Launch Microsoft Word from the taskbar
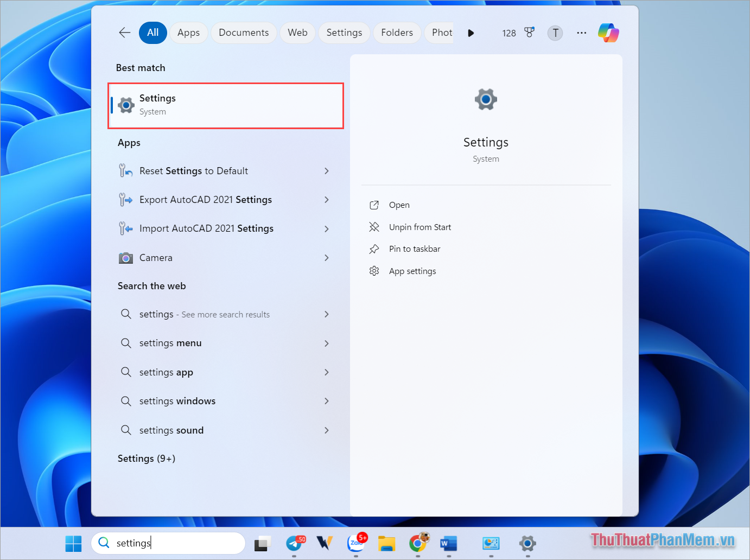The height and width of the screenshot is (560, 750). (x=448, y=543)
